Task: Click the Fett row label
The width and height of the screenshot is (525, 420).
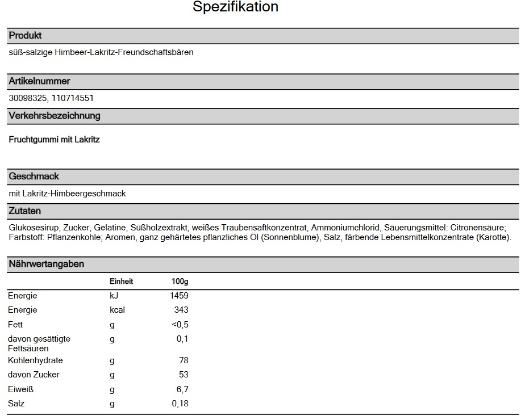Action: click(15, 325)
